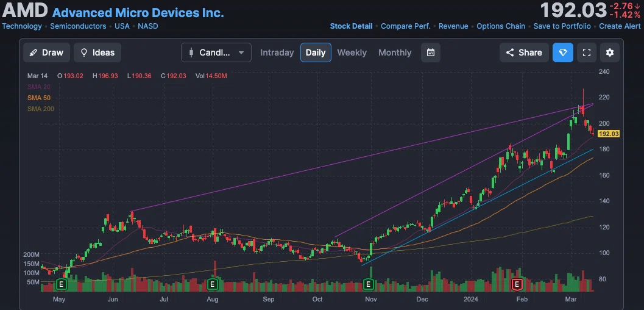Image resolution: width=644 pixels, height=310 pixels.
Task: Click the Advanced Micro Devices Inc. name
Action: point(138,13)
